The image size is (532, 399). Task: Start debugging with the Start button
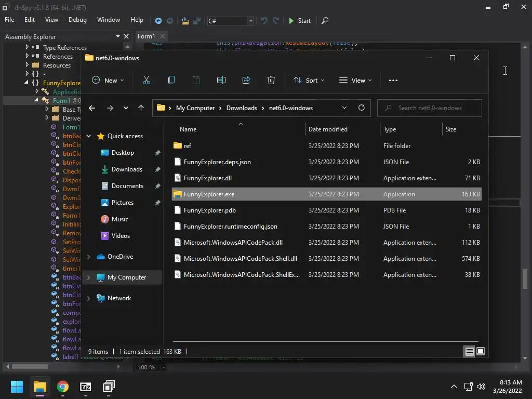coord(300,21)
